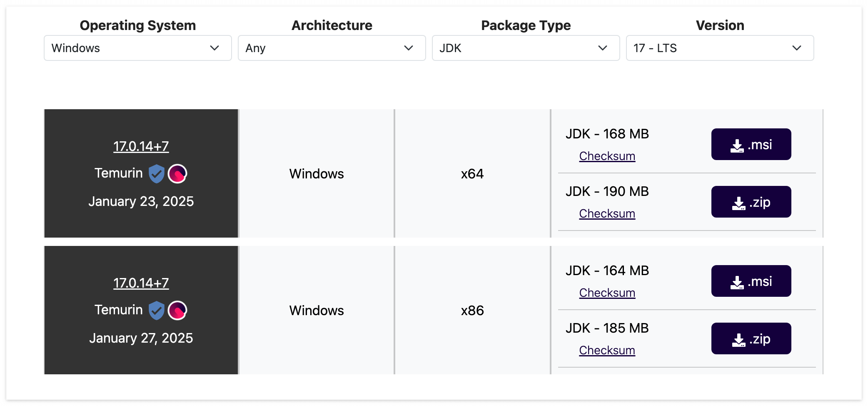Download the x86 JDK .zip archive

click(751, 338)
